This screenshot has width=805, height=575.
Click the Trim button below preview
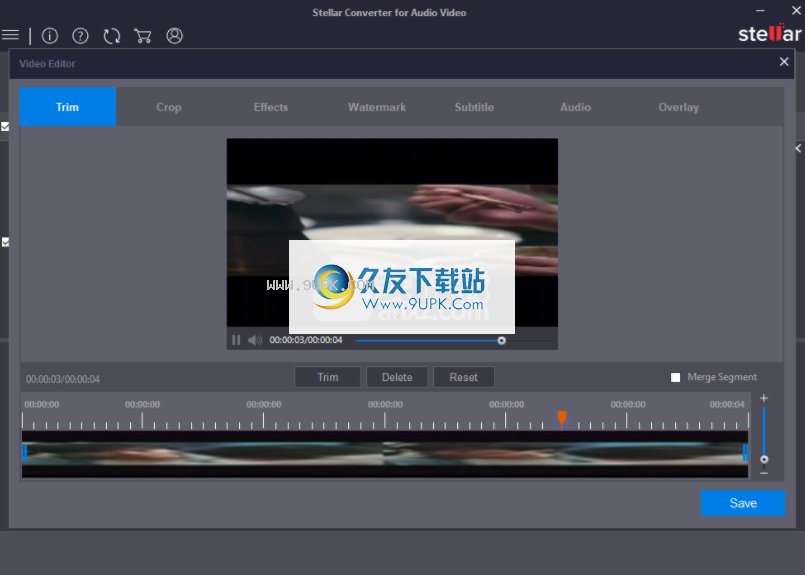(x=328, y=377)
